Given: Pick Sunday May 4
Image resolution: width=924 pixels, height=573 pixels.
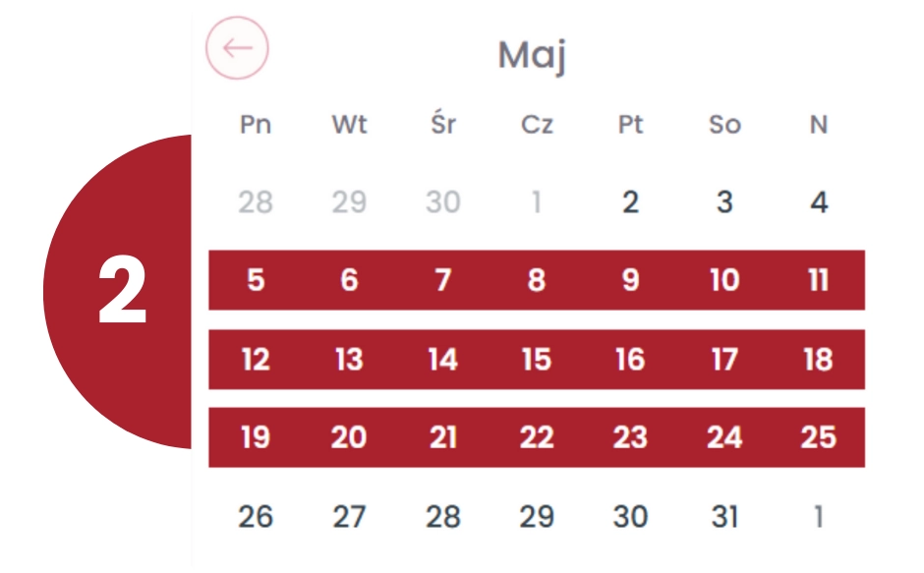Looking at the screenshot, I should (819, 202).
